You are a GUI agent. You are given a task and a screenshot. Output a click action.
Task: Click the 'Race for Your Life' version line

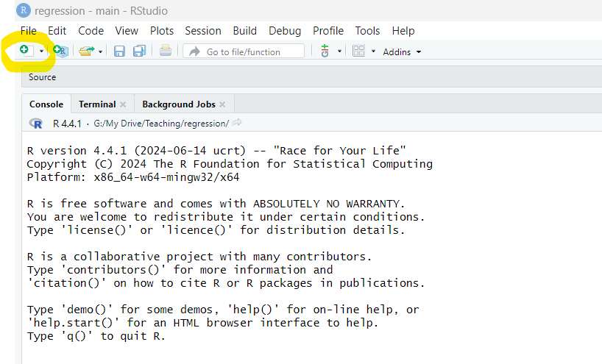[216, 151]
